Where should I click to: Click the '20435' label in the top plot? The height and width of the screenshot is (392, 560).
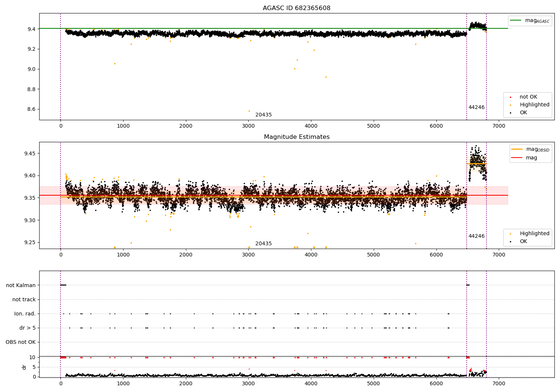coord(264,115)
